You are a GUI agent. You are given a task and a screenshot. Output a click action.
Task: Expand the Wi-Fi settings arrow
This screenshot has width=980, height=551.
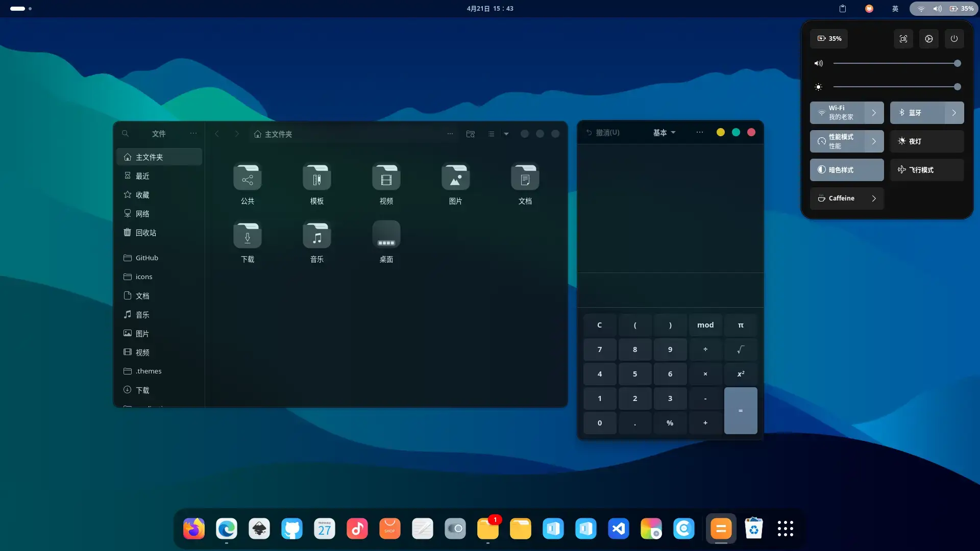point(874,113)
